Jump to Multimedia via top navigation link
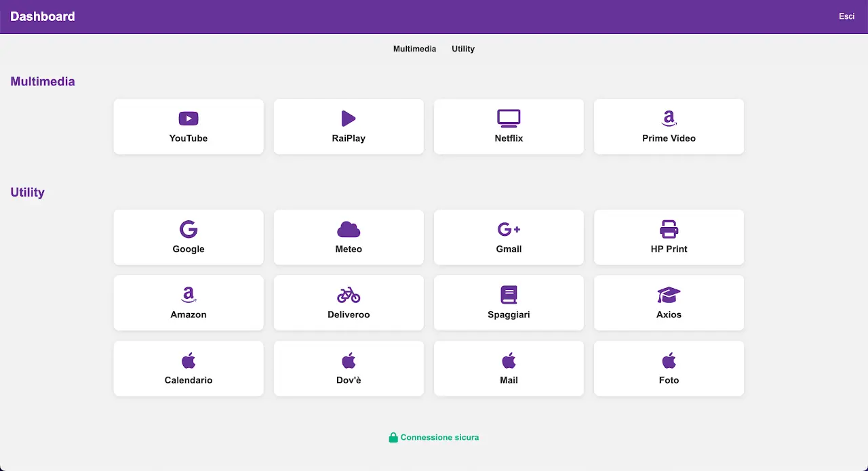 coord(414,49)
